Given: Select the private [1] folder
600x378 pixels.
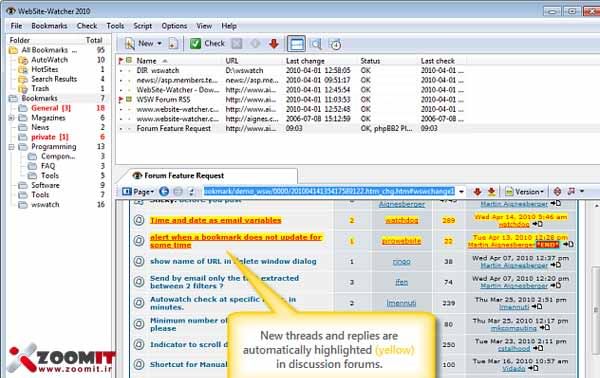Looking at the screenshot, I should 49,137.
